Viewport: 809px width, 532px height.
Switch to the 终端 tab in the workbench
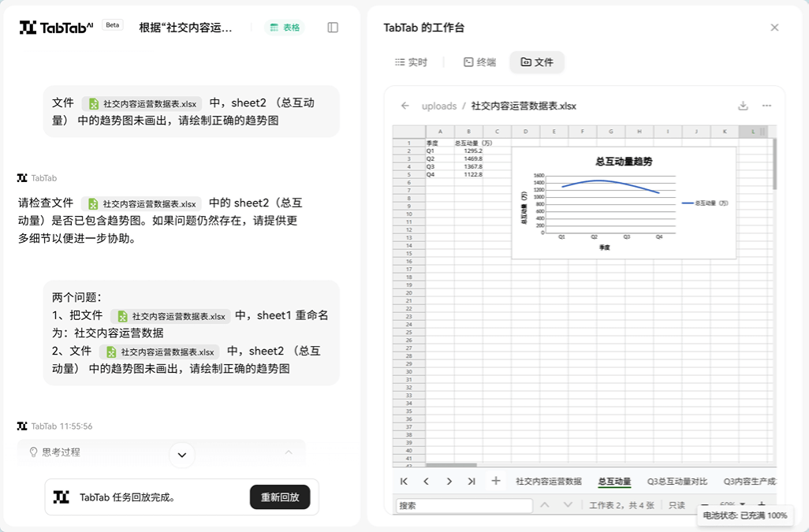click(479, 61)
